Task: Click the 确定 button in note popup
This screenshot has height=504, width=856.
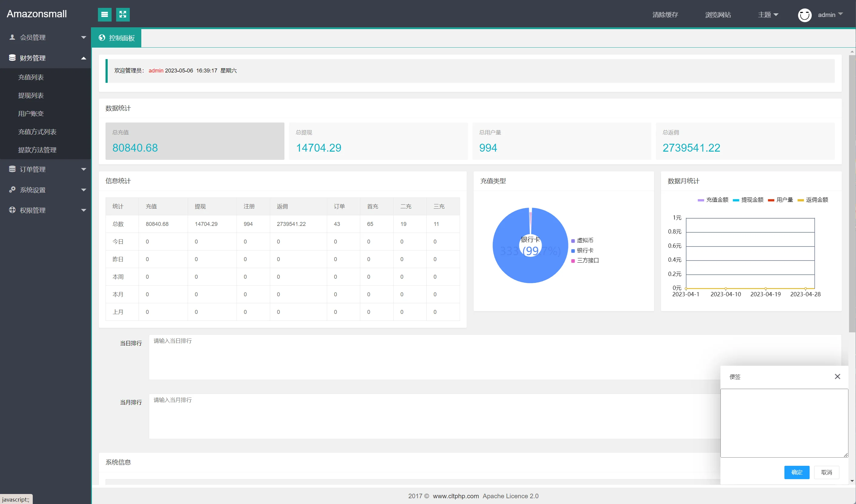Action: 797,472
